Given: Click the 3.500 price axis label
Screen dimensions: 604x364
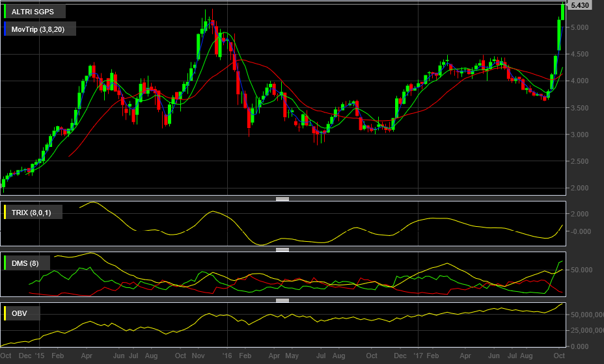Looking at the screenshot, I should (579, 108).
